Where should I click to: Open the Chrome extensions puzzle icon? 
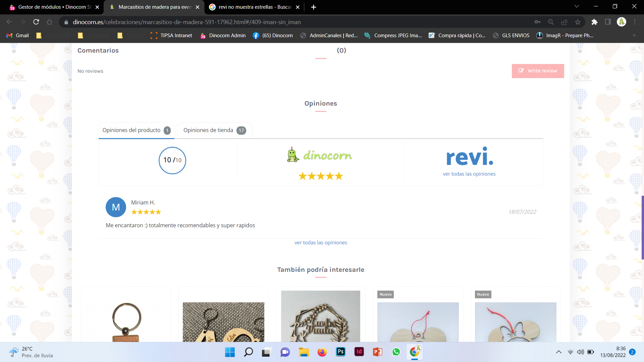[594, 22]
